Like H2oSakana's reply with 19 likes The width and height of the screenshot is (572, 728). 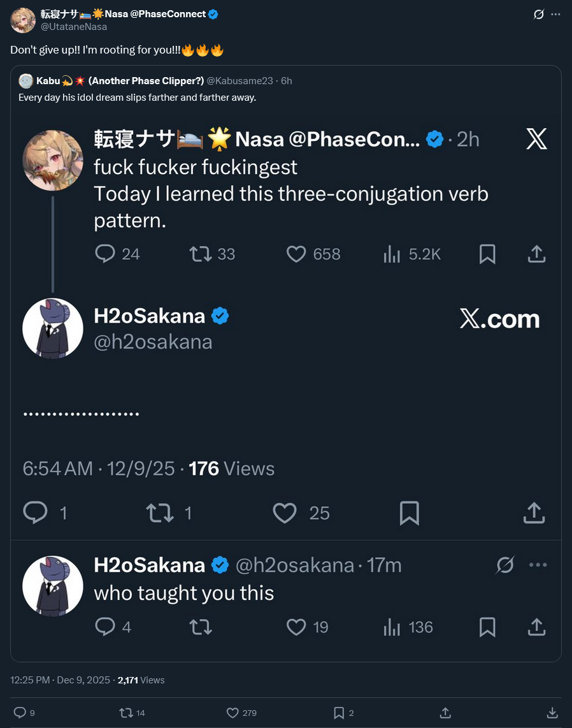tap(296, 627)
